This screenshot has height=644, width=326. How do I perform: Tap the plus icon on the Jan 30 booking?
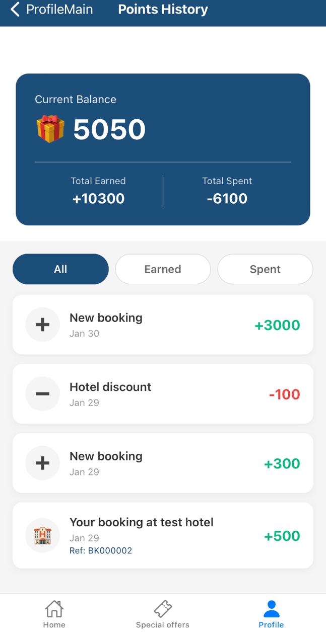click(42, 325)
